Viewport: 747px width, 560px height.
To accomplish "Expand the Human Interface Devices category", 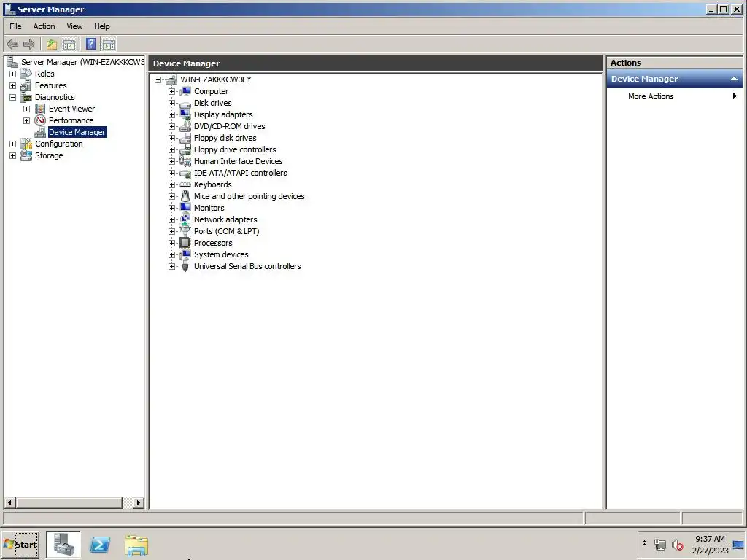I will 171,161.
